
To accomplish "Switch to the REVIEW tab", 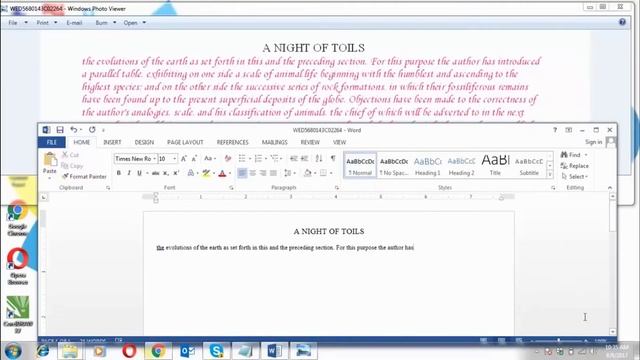I will pos(310,142).
